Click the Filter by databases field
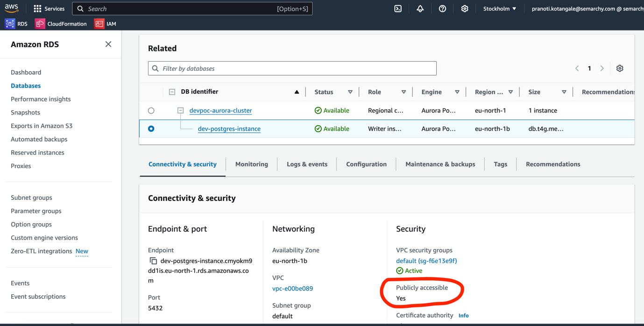Viewport: 644px width, 326px height. [x=292, y=68]
